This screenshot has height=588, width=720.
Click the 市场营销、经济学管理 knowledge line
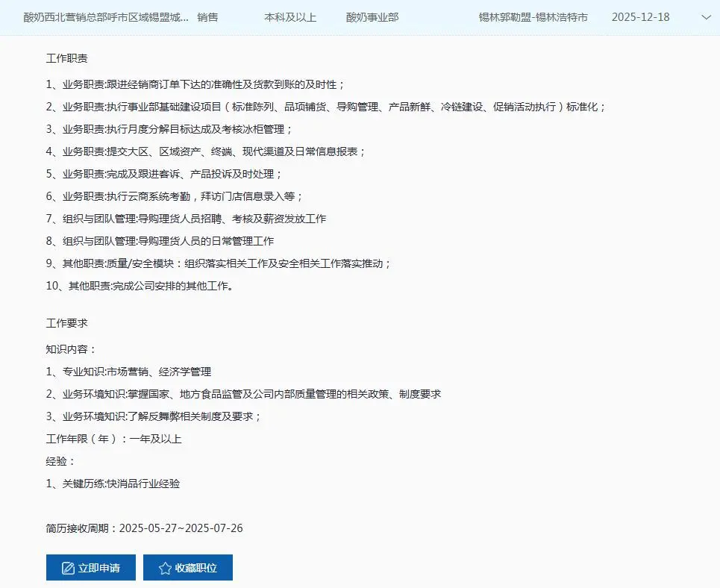[128, 372]
